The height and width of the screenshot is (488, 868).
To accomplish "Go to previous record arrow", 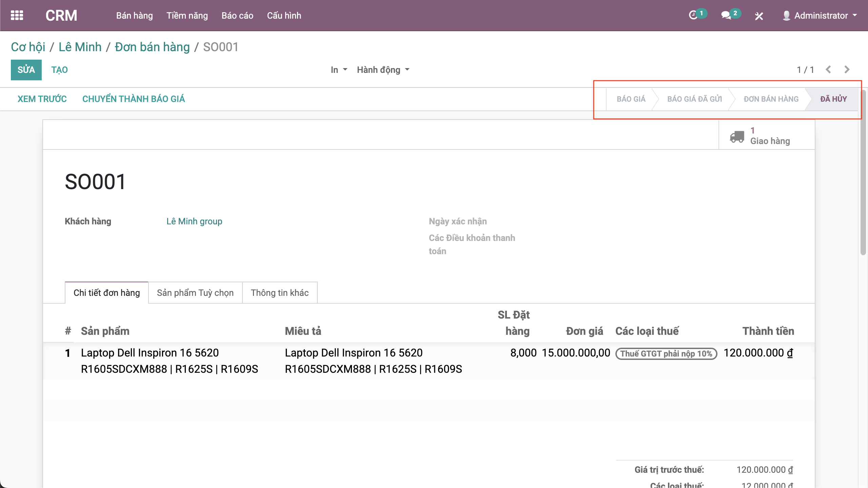I will pyautogui.click(x=828, y=70).
